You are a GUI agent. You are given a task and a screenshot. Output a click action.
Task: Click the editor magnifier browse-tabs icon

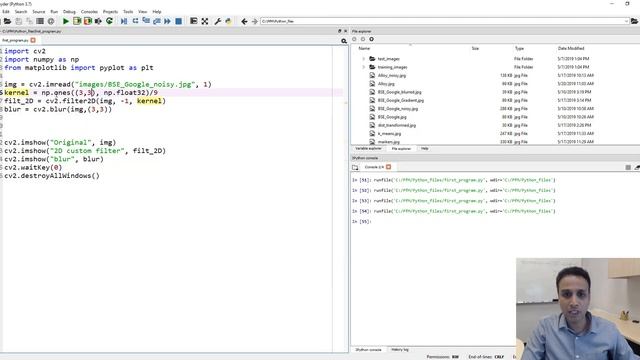[344, 41]
